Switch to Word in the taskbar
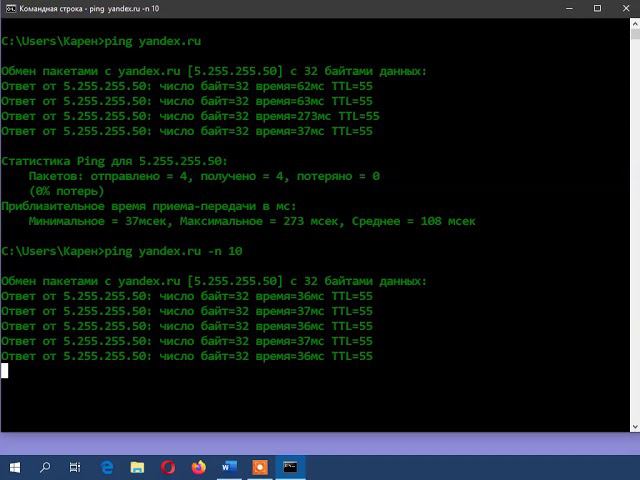Screen dimensions: 640x480 229,467
